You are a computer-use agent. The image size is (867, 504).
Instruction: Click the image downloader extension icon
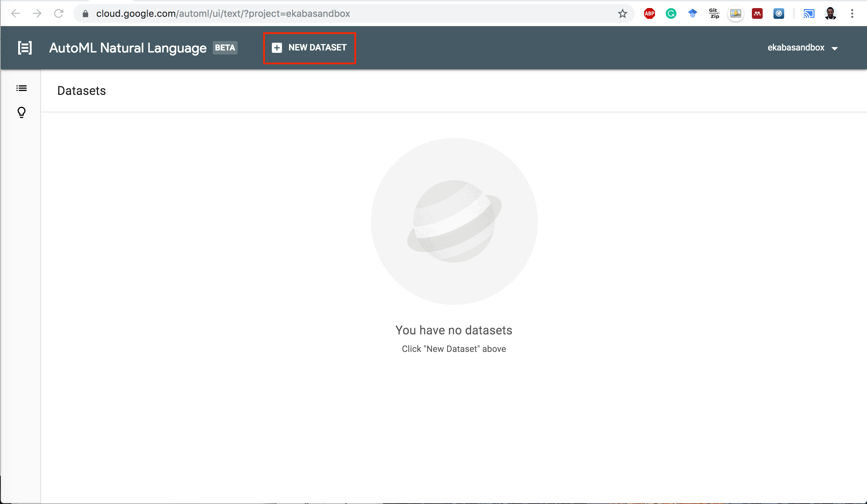[x=736, y=14]
